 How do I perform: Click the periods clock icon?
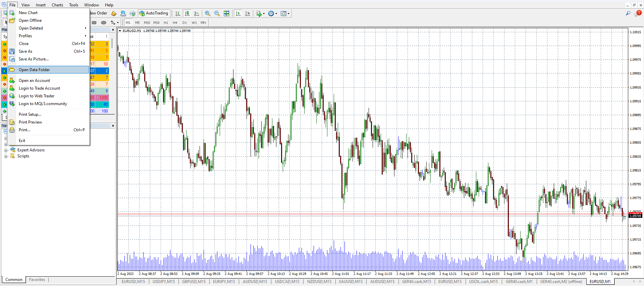271,13
